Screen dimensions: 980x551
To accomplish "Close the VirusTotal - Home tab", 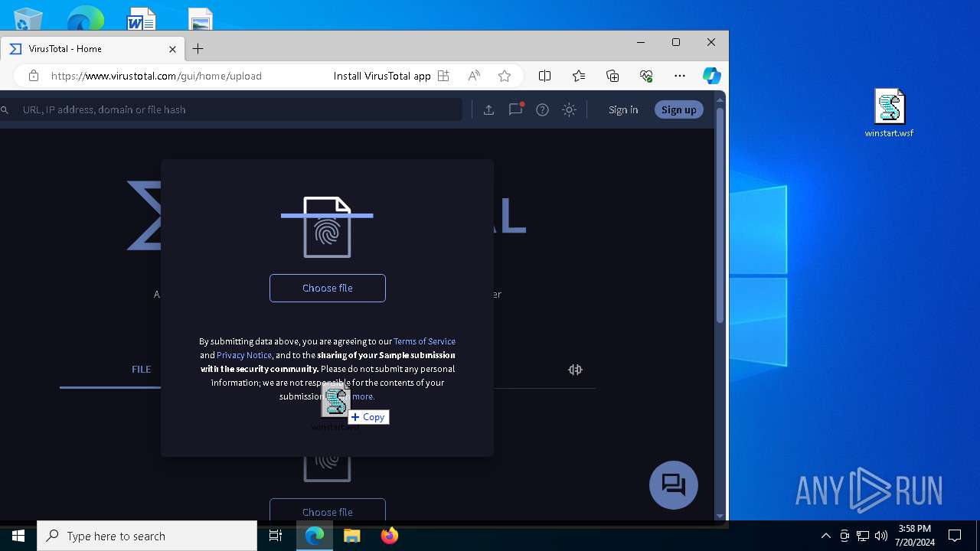I will [172, 49].
